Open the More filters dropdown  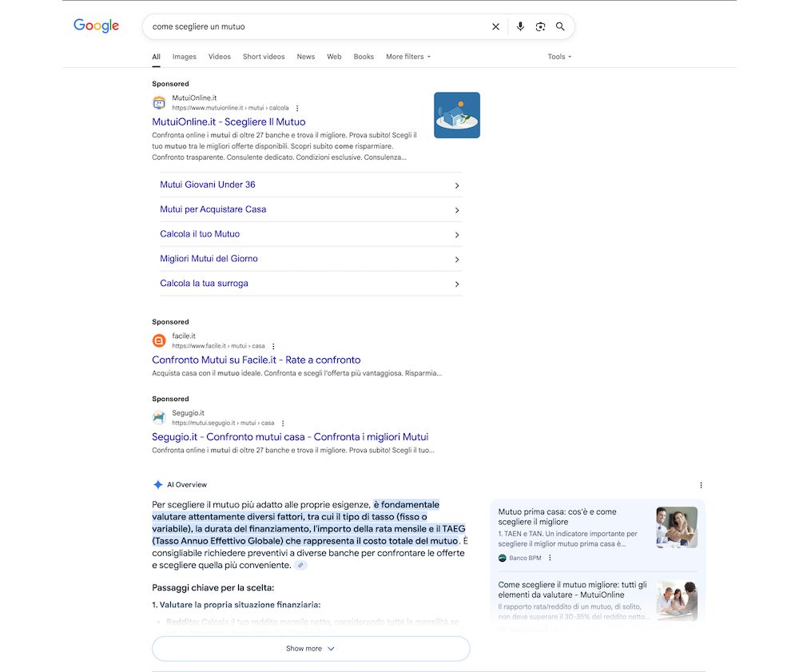coord(407,56)
